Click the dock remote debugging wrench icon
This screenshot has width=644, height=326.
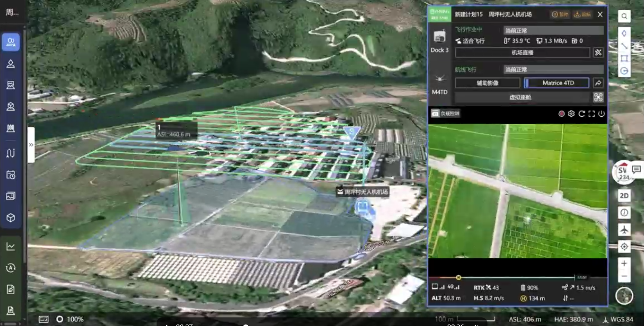tap(598, 53)
